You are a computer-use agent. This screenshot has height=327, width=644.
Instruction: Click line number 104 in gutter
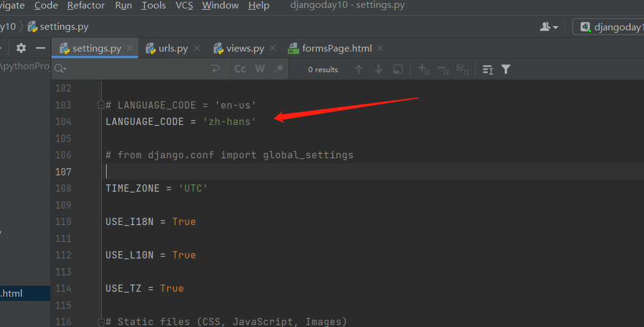click(63, 122)
